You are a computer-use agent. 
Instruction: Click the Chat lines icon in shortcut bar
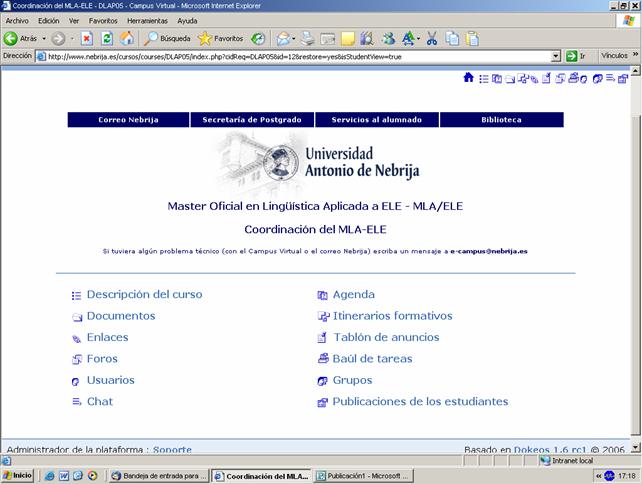pyautogui.click(x=610, y=78)
